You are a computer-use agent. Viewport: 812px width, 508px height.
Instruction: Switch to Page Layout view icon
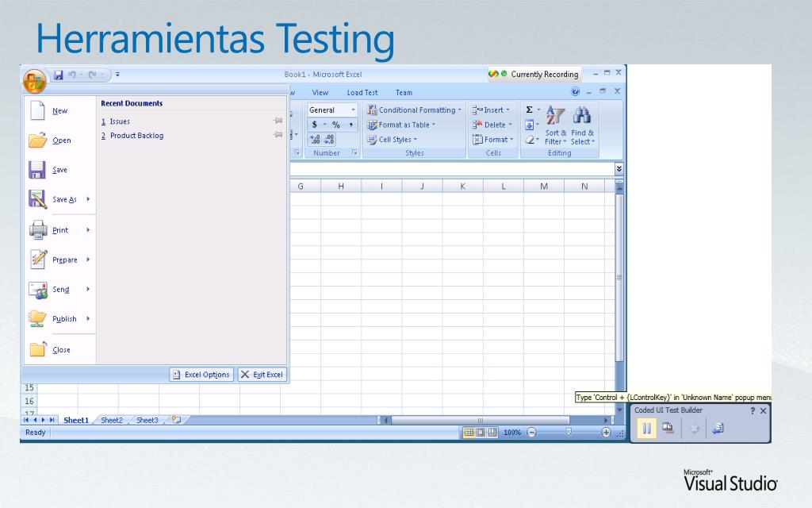[481, 433]
